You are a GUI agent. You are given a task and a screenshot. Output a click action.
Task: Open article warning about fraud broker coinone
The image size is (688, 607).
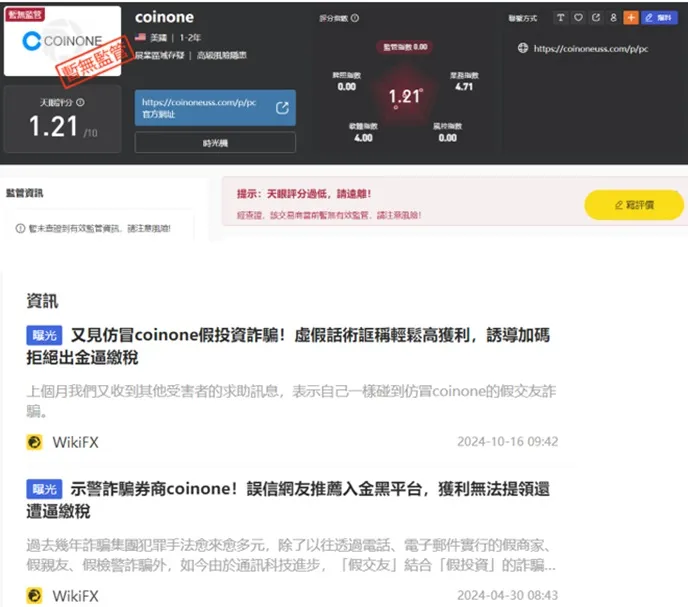[x=288, y=500]
